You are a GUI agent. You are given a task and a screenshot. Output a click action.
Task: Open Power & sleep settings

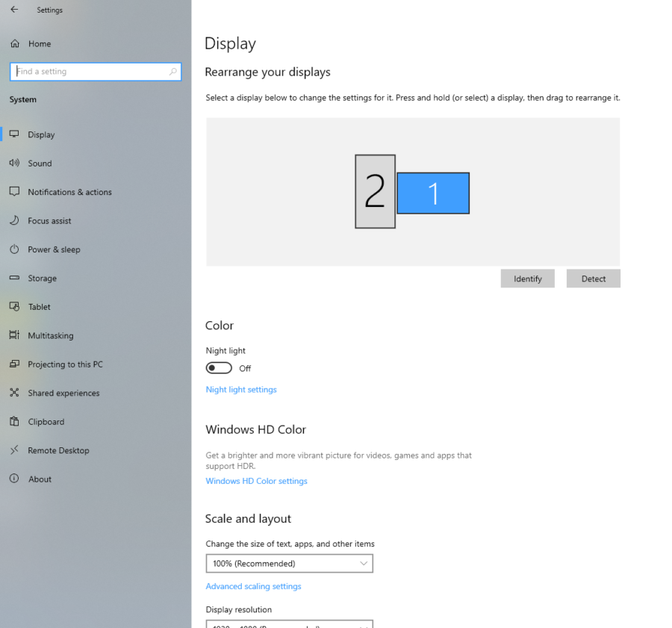click(x=96, y=249)
